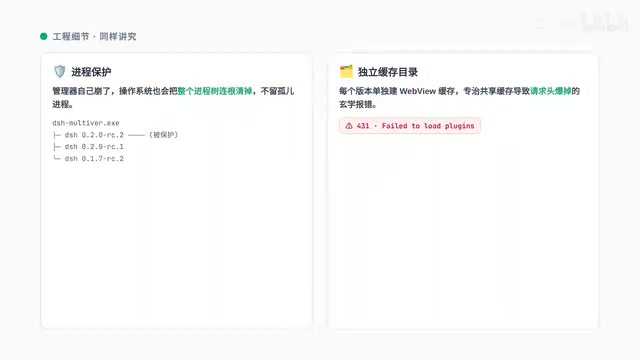Select the dsh-multiver.exe root line

tap(86, 123)
